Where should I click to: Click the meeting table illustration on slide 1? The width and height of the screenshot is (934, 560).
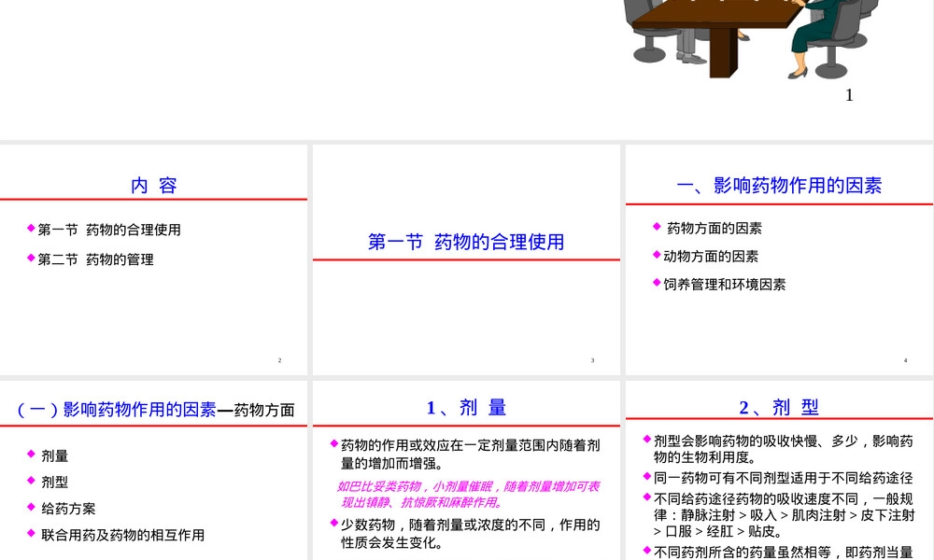[x=754, y=38]
